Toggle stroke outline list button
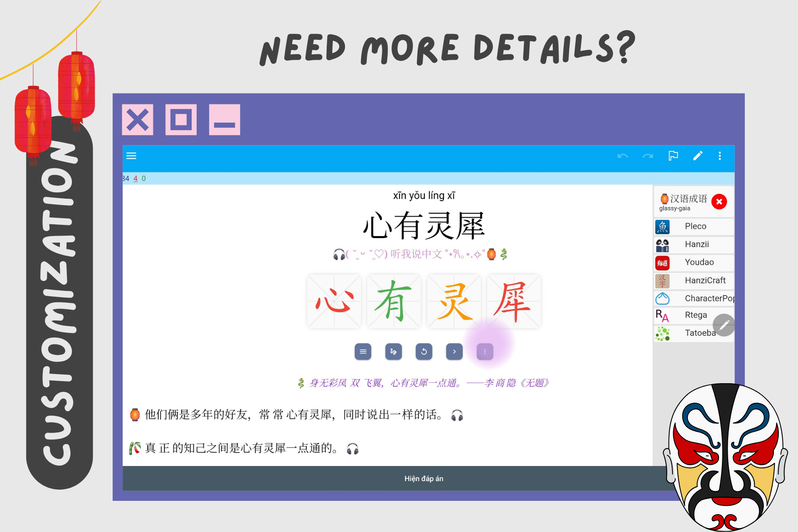Viewport: 798px width, 532px height. (x=363, y=352)
